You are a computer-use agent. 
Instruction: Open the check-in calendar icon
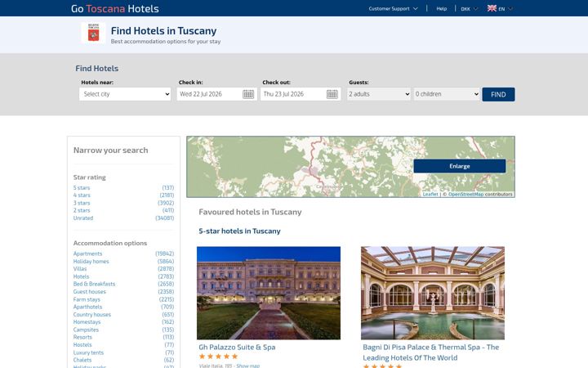248,94
